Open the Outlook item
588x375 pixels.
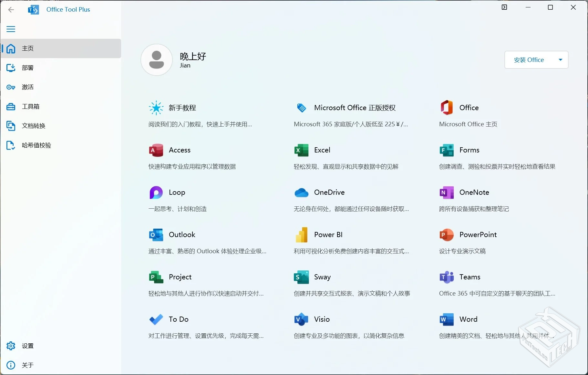pos(156,235)
